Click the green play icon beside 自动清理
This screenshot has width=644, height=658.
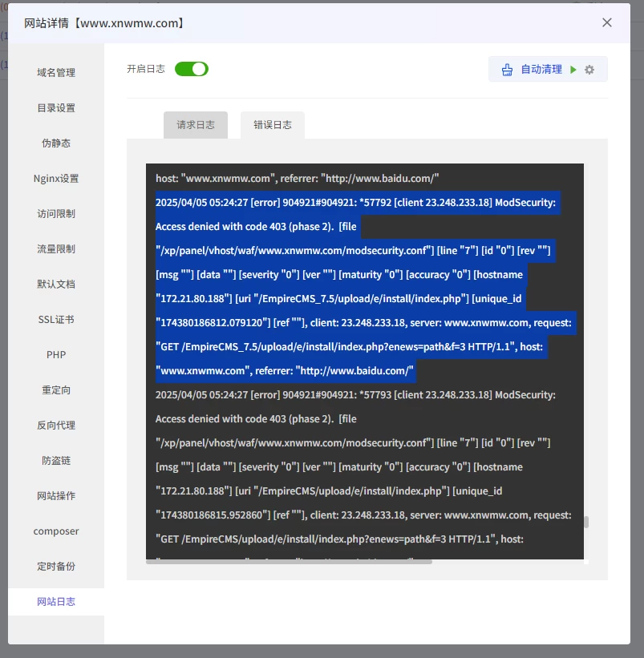573,70
